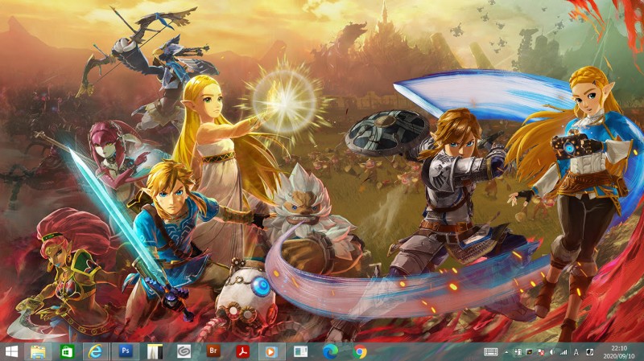
Task: Open the media player with orange play icon
Action: coord(271,351)
